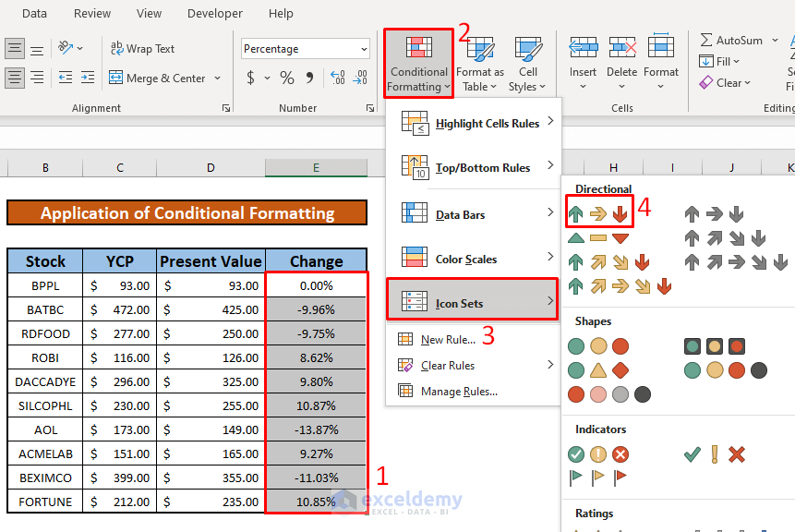Screen dimensions: 795x532
Task: Select 3 Signs shapes icon set
Action: [598, 370]
